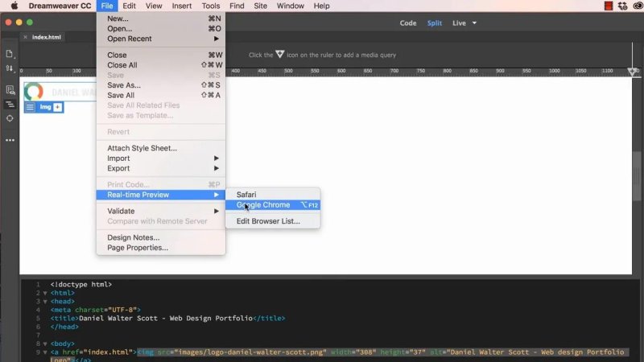Choose Close All from File menu
Image resolution: width=644 pixels, height=362 pixels.
[x=160, y=65]
